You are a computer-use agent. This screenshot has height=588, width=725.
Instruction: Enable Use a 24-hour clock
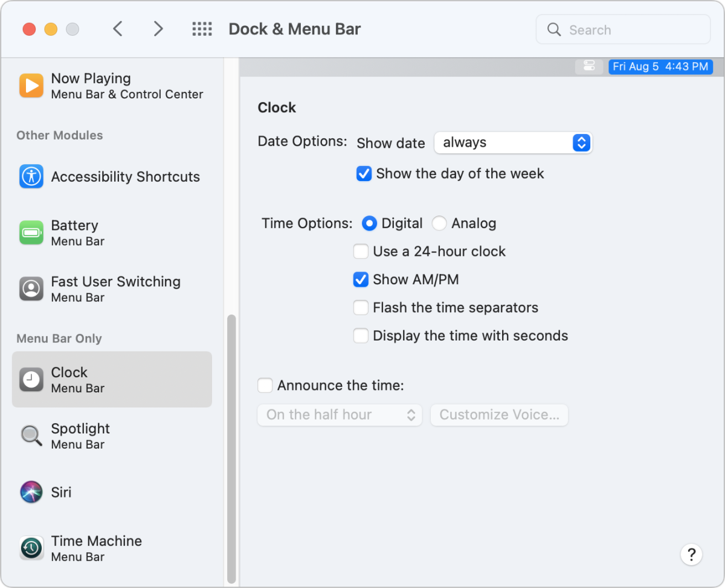click(x=361, y=251)
